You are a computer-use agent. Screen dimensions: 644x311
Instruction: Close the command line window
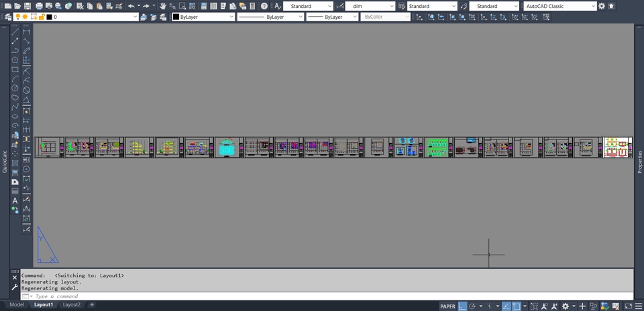pyautogui.click(x=15, y=277)
